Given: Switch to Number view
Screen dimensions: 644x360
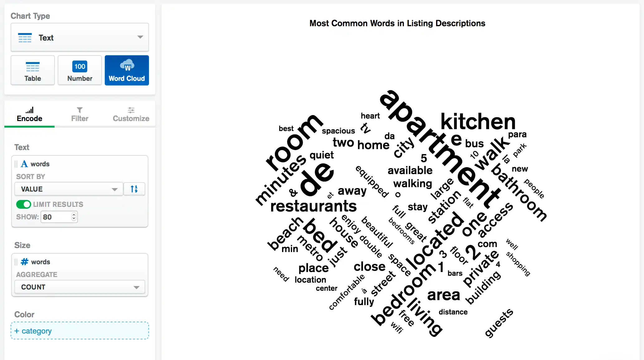Looking at the screenshot, I should click(79, 71).
